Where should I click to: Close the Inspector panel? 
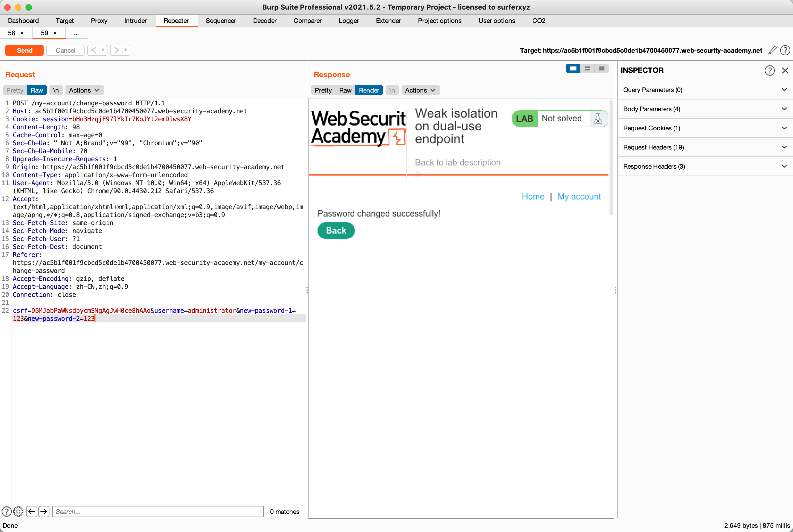785,70
